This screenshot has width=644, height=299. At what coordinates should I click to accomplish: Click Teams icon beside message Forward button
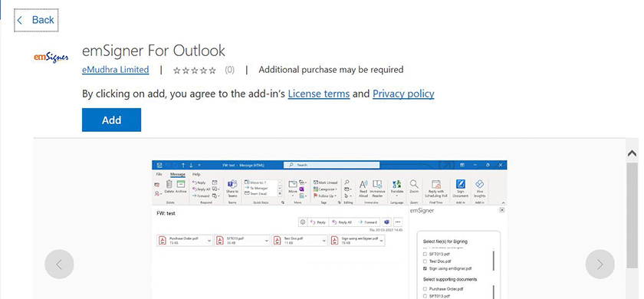pos(386,222)
